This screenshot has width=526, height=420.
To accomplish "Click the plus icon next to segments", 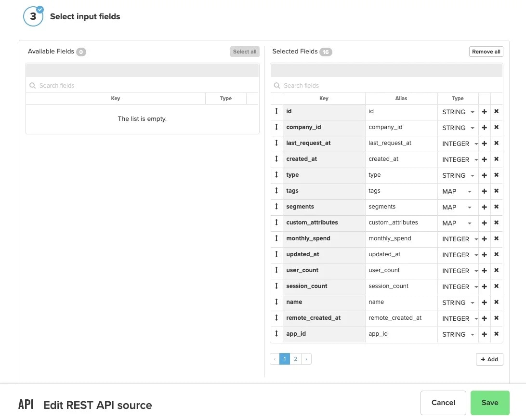I will coord(484,207).
